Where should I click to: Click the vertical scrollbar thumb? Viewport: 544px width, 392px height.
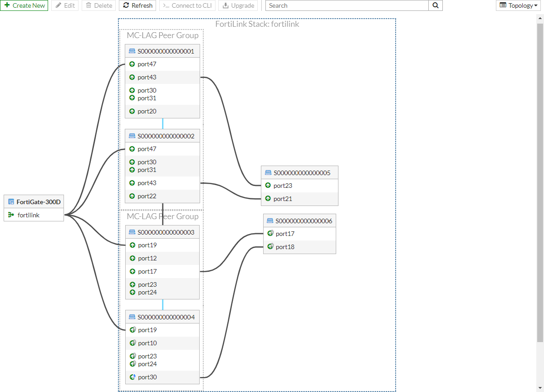coord(540,182)
